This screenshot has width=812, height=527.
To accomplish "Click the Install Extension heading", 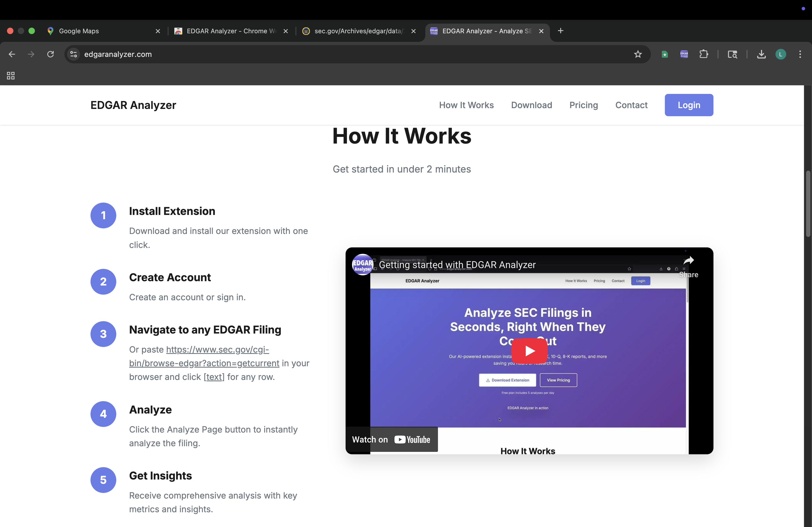I will 172,211.
